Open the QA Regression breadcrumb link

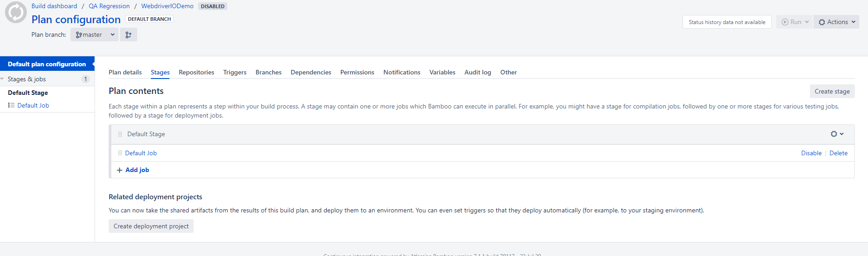pyautogui.click(x=109, y=6)
